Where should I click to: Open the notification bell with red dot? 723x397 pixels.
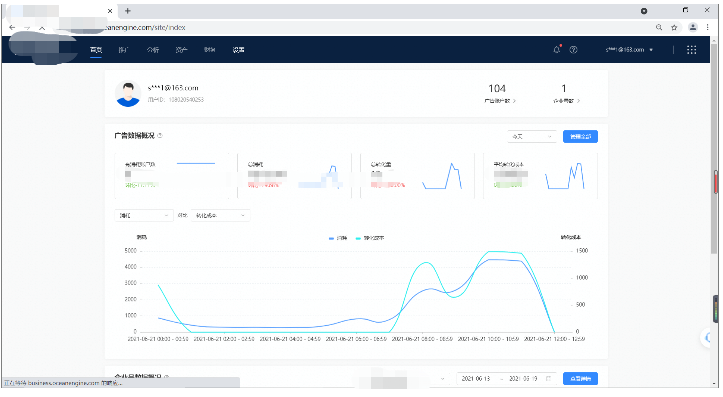pyautogui.click(x=557, y=50)
